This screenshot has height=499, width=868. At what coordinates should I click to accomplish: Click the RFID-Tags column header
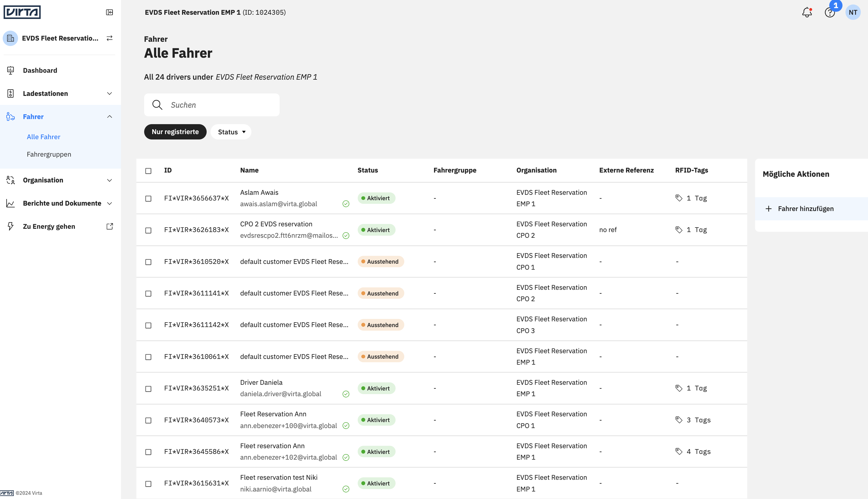tap(692, 170)
